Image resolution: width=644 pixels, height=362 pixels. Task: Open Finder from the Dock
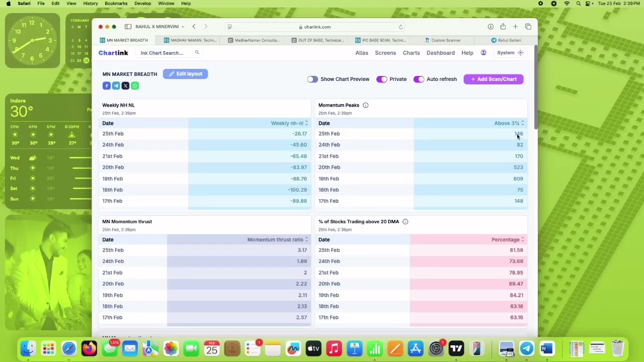pyautogui.click(x=28, y=348)
